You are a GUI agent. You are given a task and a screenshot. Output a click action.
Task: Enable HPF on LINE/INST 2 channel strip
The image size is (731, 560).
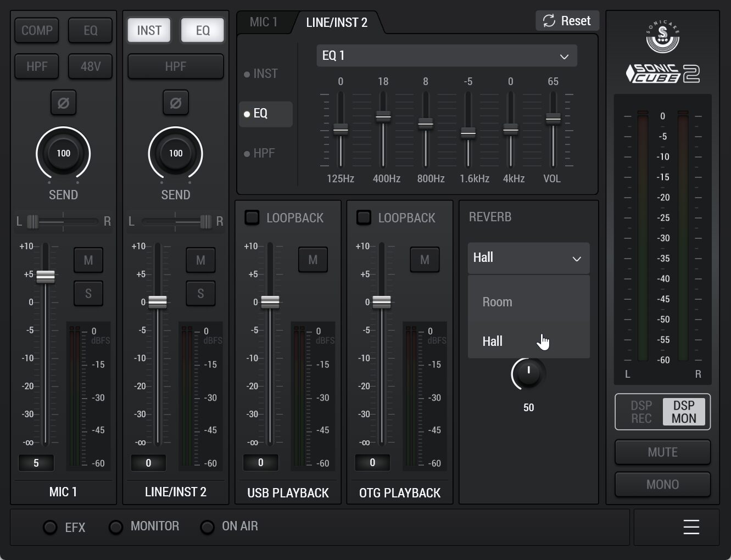coord(176,66)
